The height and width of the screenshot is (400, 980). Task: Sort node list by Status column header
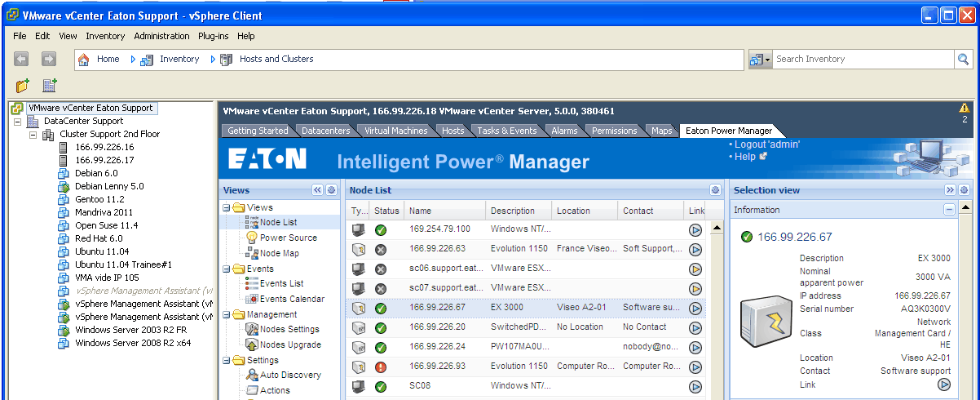pos(387,211)
